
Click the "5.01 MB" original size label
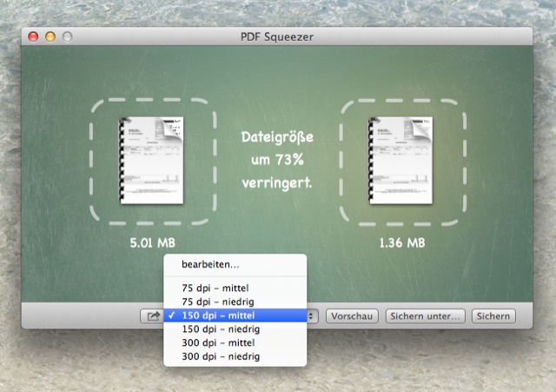(x=152, y=243)
